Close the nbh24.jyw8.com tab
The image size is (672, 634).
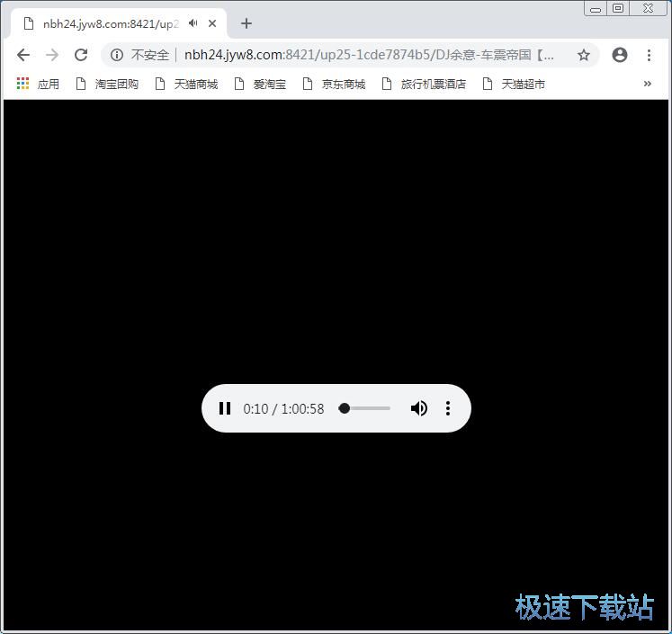212,23
